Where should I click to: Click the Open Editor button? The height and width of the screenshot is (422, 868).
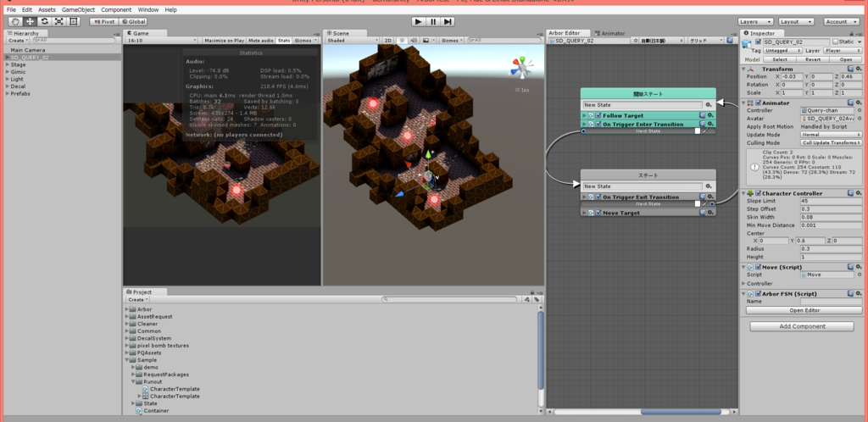(804, 310)
